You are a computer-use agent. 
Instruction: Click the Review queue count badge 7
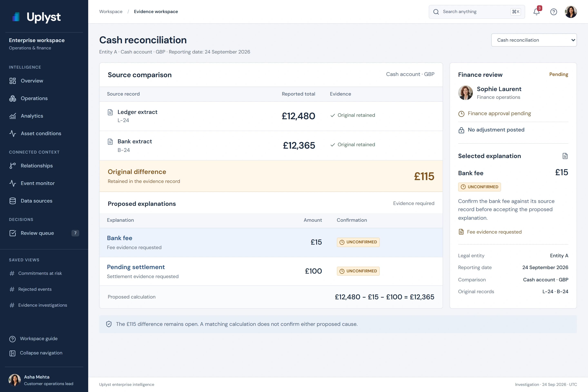coord(75,233)
